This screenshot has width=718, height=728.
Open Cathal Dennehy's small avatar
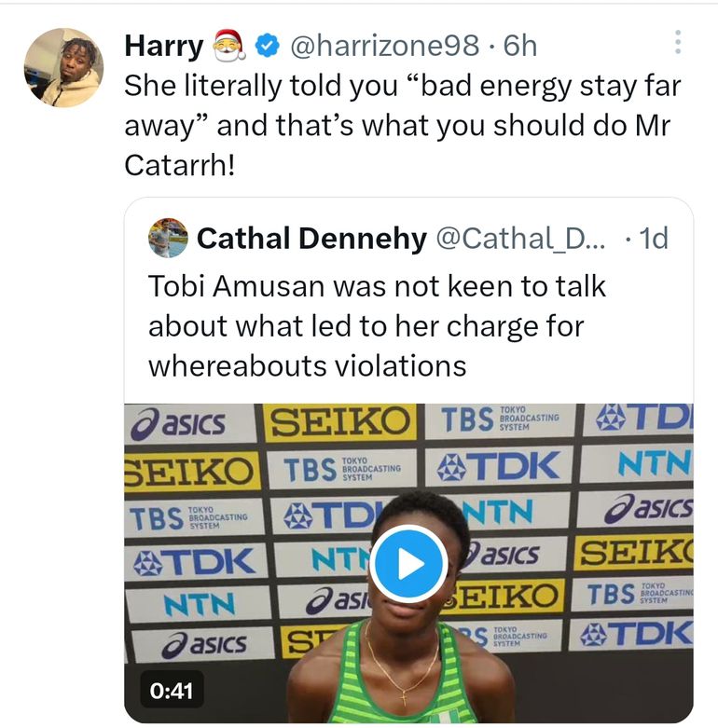(168, 239)
